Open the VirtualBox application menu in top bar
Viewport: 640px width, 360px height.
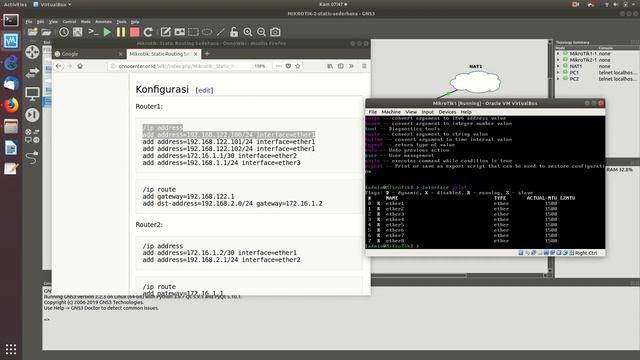(x=52, y=4)
